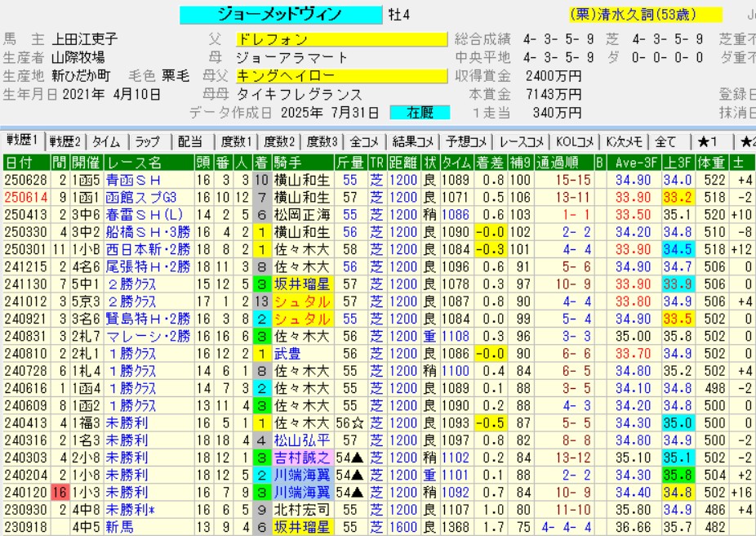Click the horse name ジョーメッドヴィン

tap(279, 15)
